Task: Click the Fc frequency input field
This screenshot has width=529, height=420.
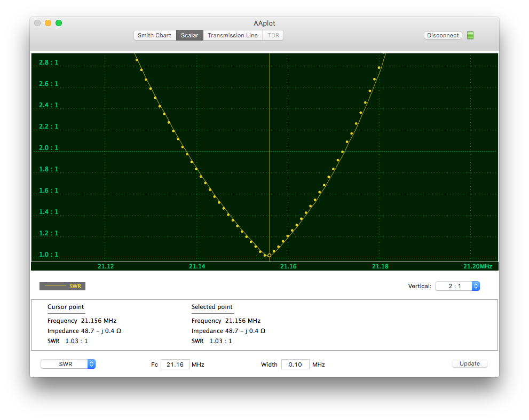Action: [x=175, y=364]
